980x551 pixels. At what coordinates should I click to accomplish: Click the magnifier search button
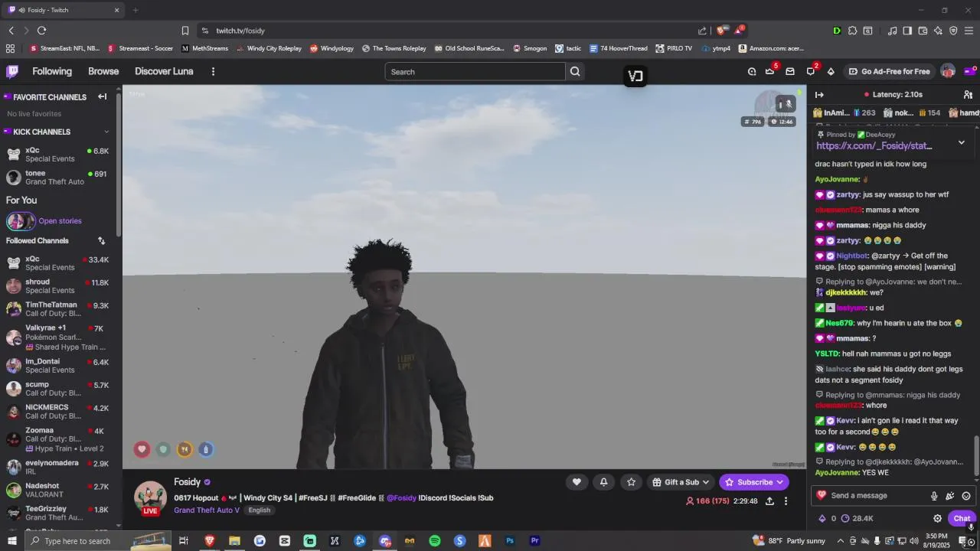575,71
